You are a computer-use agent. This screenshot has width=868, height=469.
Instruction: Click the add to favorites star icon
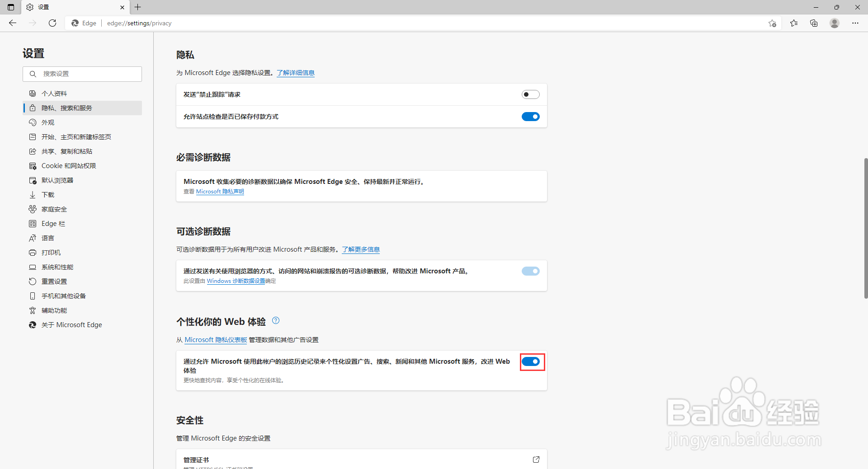tap(772, 23)
